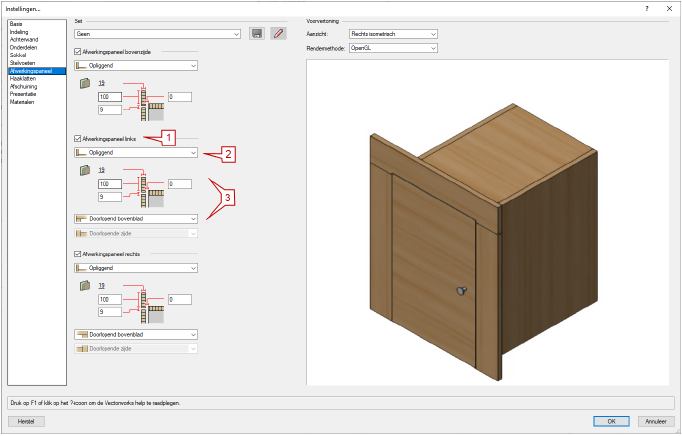Open Opliggend dropdown under Afwerkingspaneel links
Screen dimensions: 682x436
click(x=136, y=153)
